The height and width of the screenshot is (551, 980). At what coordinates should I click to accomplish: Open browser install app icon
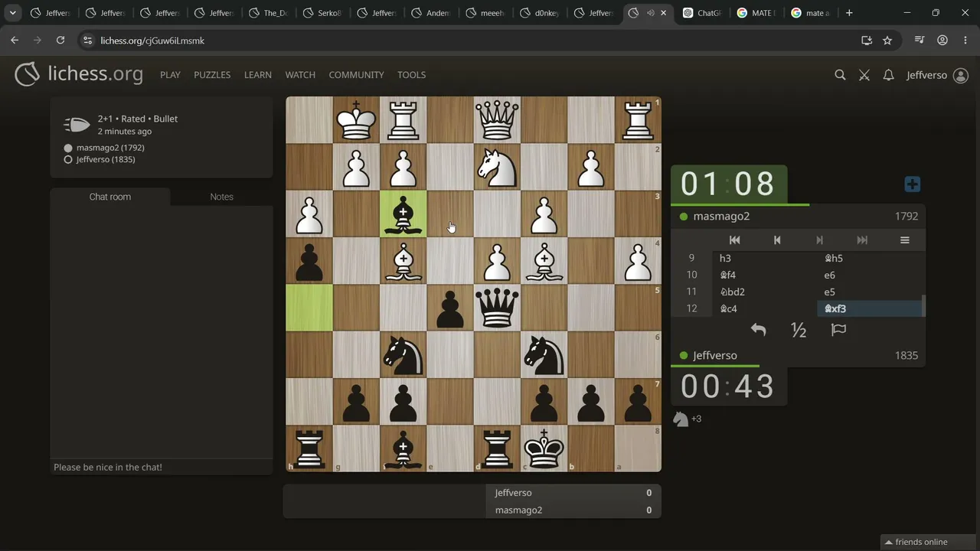pyautogui.click(x=867, y=41)
